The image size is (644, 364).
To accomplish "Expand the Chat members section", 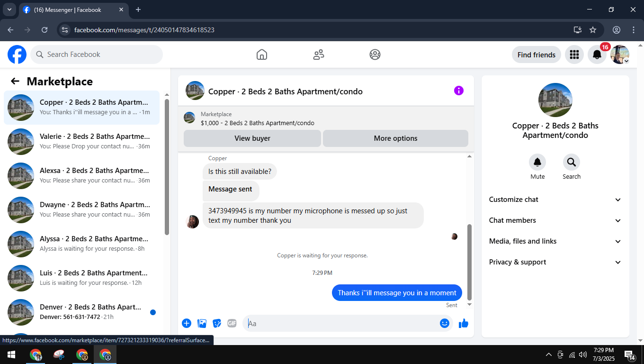I will tap(555, 220).
